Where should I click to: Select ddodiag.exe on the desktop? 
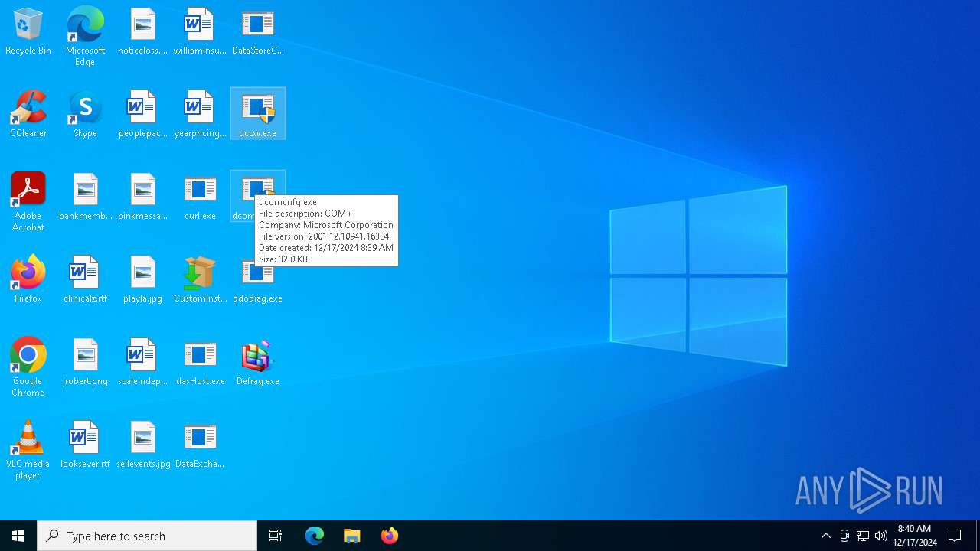click(x=258, y=285)
